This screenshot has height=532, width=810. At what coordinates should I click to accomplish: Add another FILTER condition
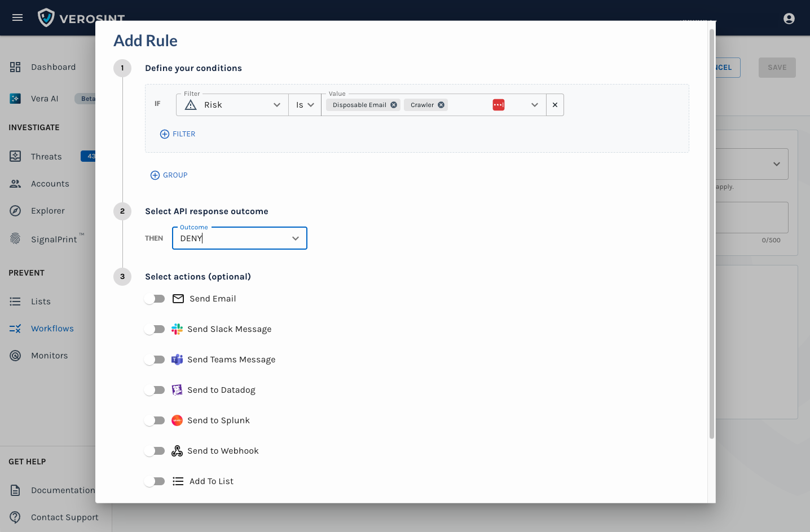(x=178, y=134)
